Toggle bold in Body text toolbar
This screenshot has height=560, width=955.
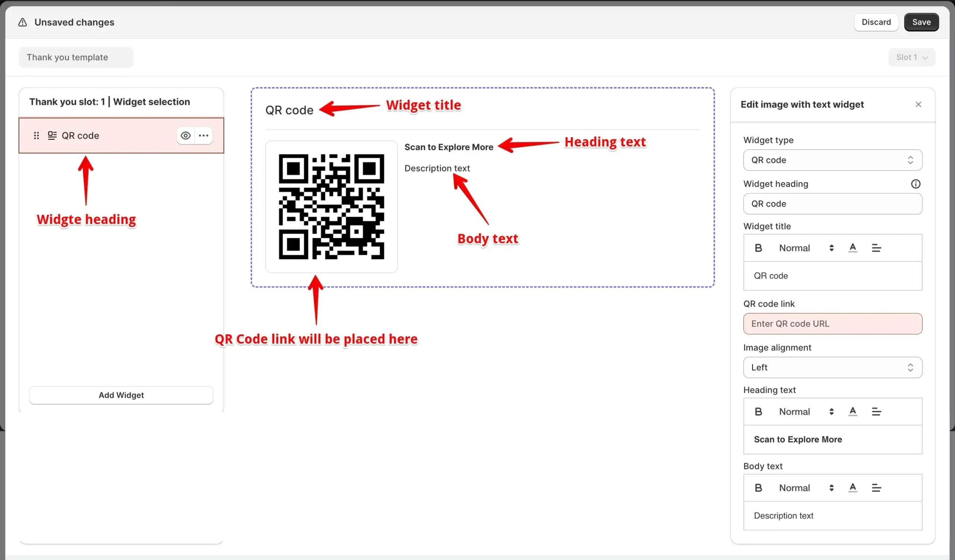[758, 488]
